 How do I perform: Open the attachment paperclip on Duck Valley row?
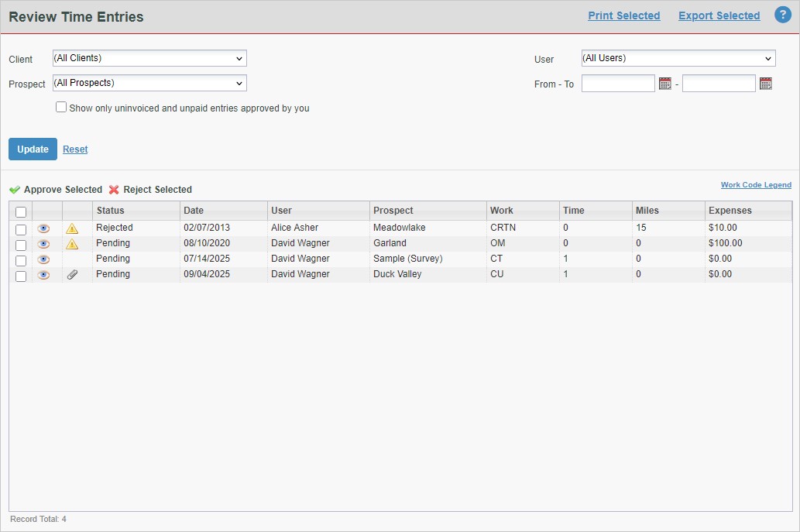tap(72, 275)
